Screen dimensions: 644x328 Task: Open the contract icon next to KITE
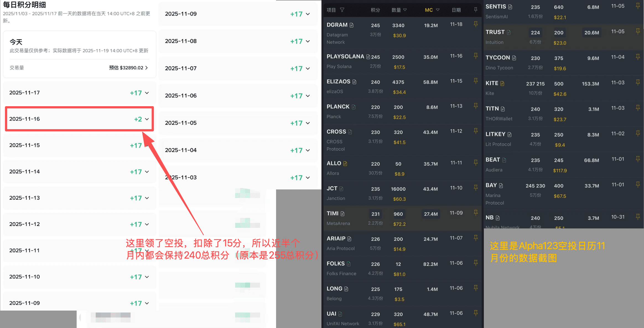click(502, 83)
